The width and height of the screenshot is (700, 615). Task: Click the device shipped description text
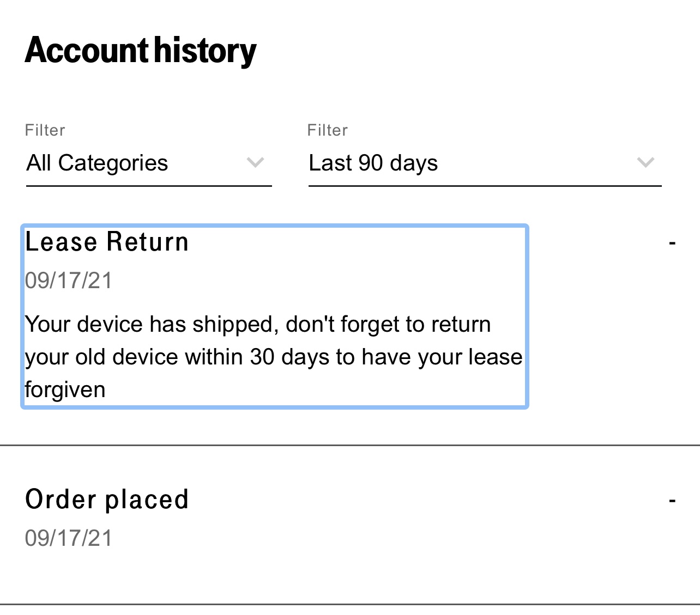point(274,357)
